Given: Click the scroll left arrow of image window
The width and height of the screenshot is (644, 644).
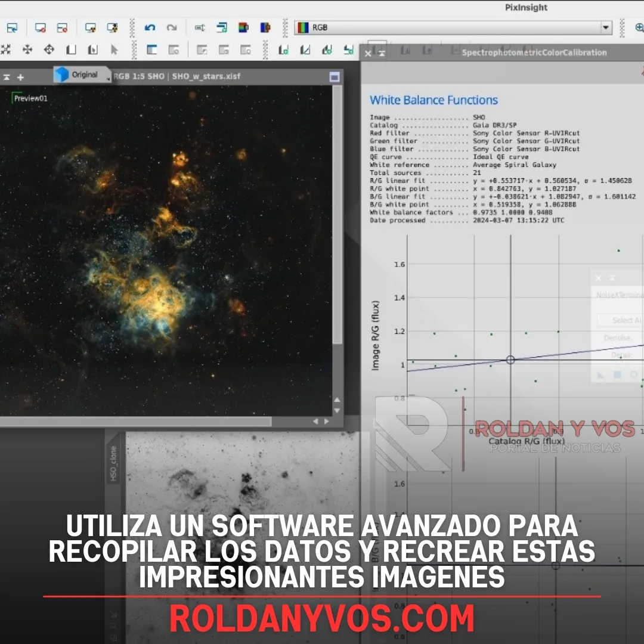Looking at the screenshot, I should pyautogui.click(x=315, y=422).
